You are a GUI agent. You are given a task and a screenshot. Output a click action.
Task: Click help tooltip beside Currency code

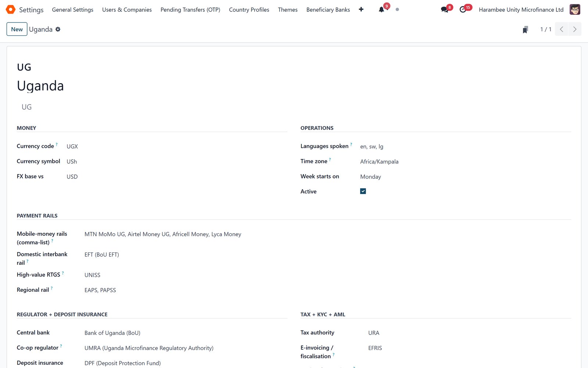(x=57, y=144)
